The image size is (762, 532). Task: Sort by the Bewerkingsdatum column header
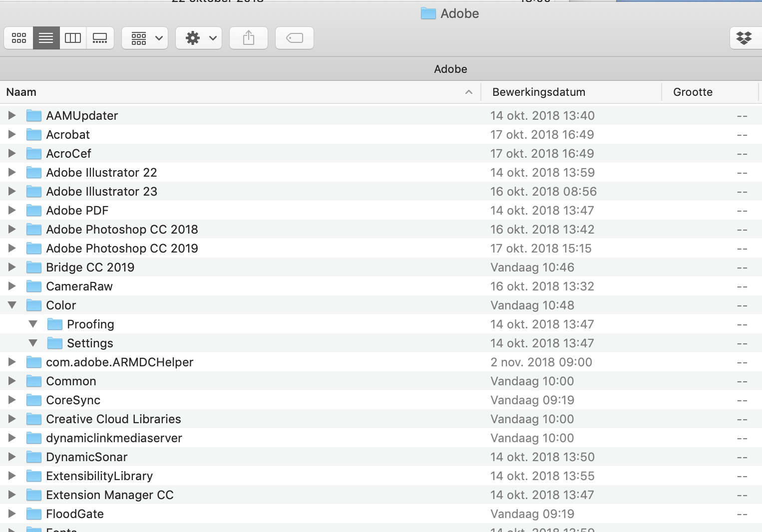click(x=571, y=92)
